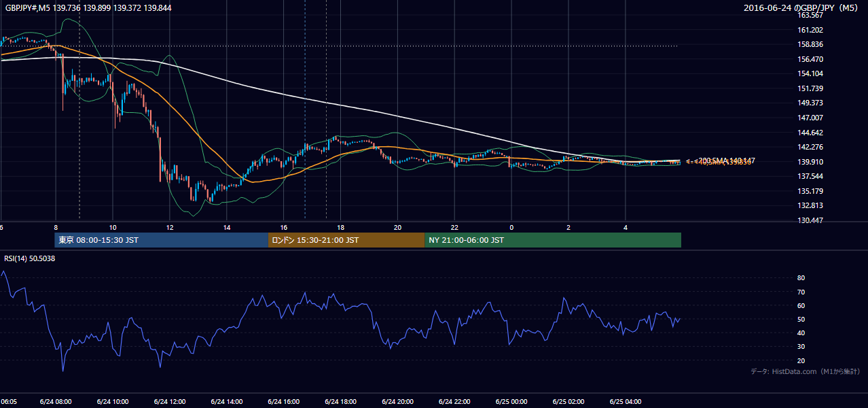Click the 6/24 10:00 bottom timestamp
The image size is (868, 408).
click(x=113, y=401)
